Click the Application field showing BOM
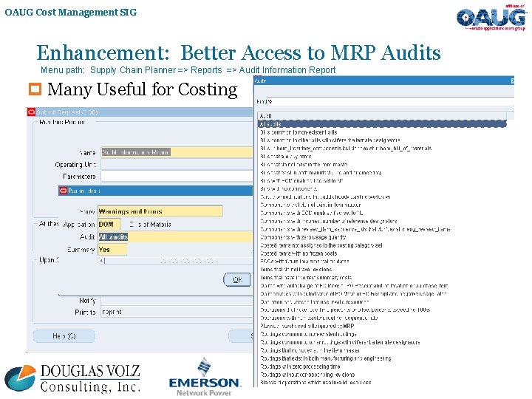The image size is (532, 399). coord(109,225)
